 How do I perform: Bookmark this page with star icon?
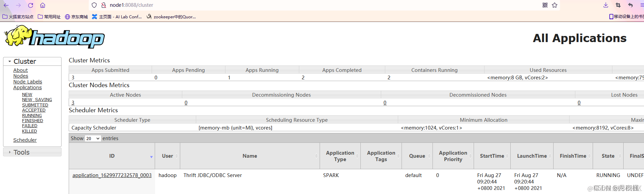tap(555, 5)
